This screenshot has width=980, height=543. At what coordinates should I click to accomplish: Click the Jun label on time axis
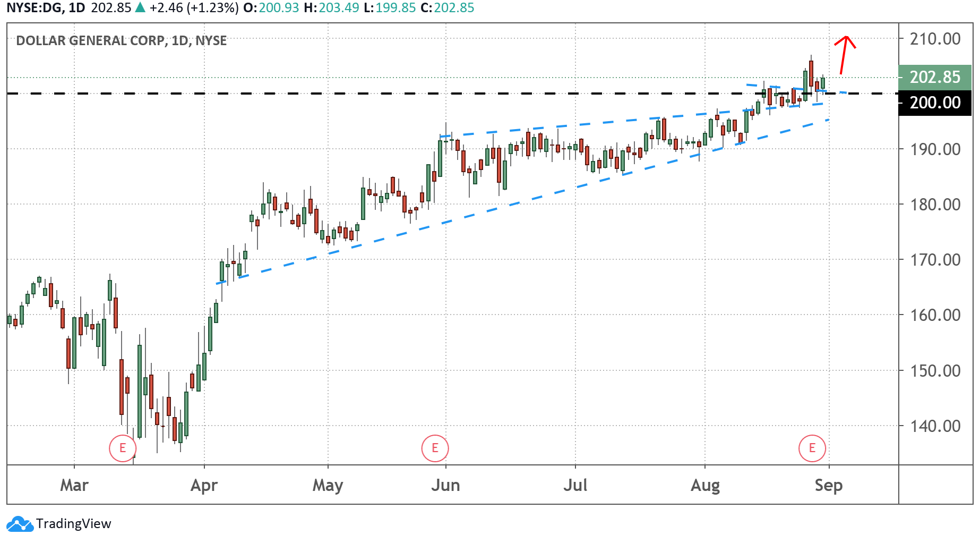pyautogui.click(x=445, y=485)
